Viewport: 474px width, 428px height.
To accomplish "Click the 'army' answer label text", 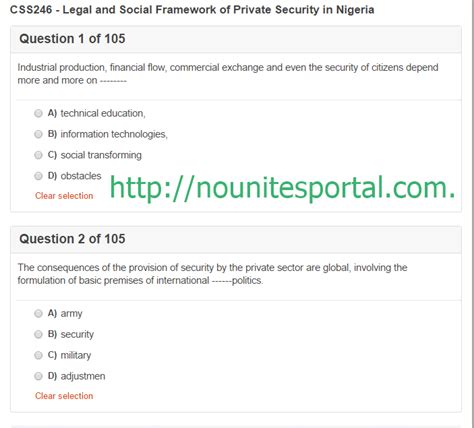I will (x=71, y=314).
